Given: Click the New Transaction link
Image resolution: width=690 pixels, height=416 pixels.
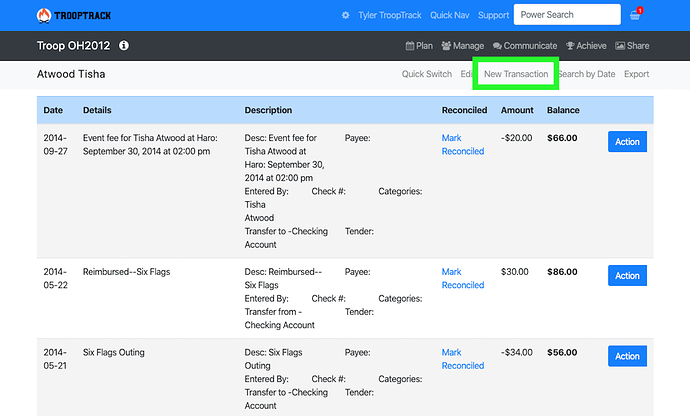Looking at the screenshot, I should 516,74.
